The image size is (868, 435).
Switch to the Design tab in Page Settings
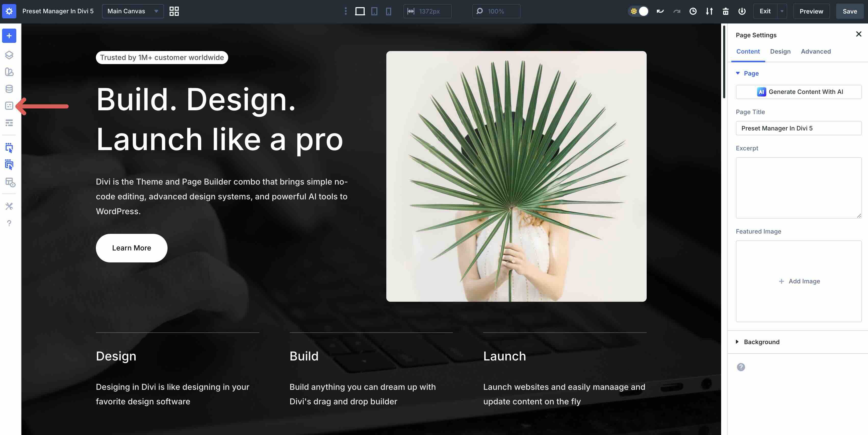[780, 51]
